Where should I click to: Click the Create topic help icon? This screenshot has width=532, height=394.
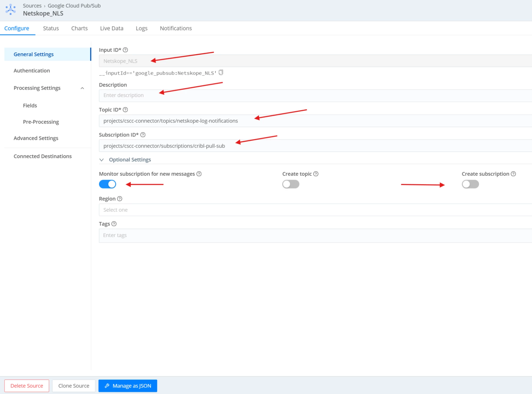[x=316, y=174]
